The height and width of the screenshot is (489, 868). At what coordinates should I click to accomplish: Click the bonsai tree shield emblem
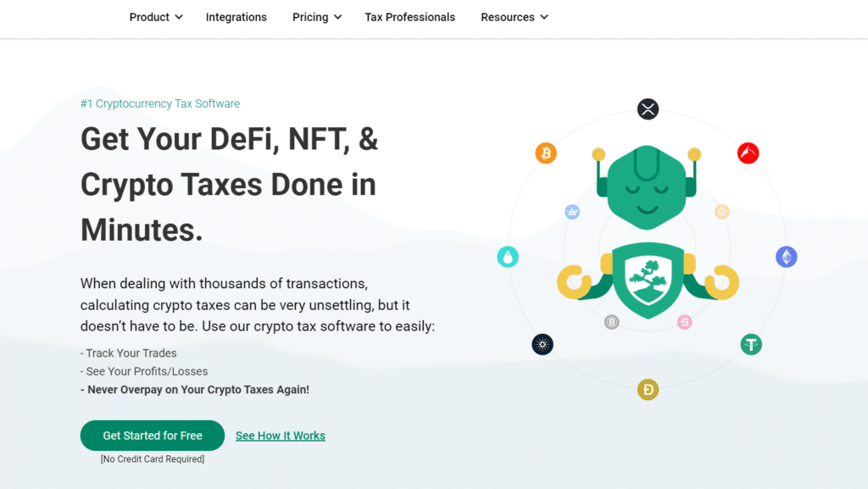tap(648, 280)
